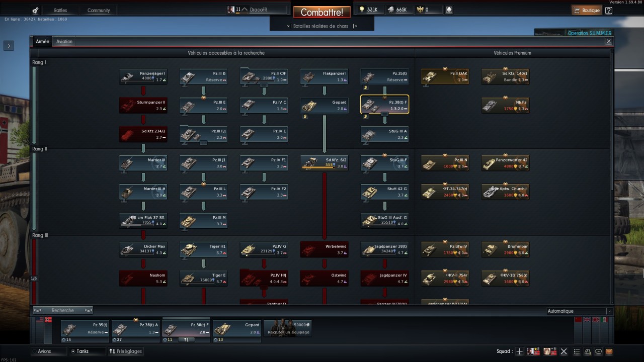Expand the left side panel arrow
This screenshot has width=644, height=362.
coord(9,46)
